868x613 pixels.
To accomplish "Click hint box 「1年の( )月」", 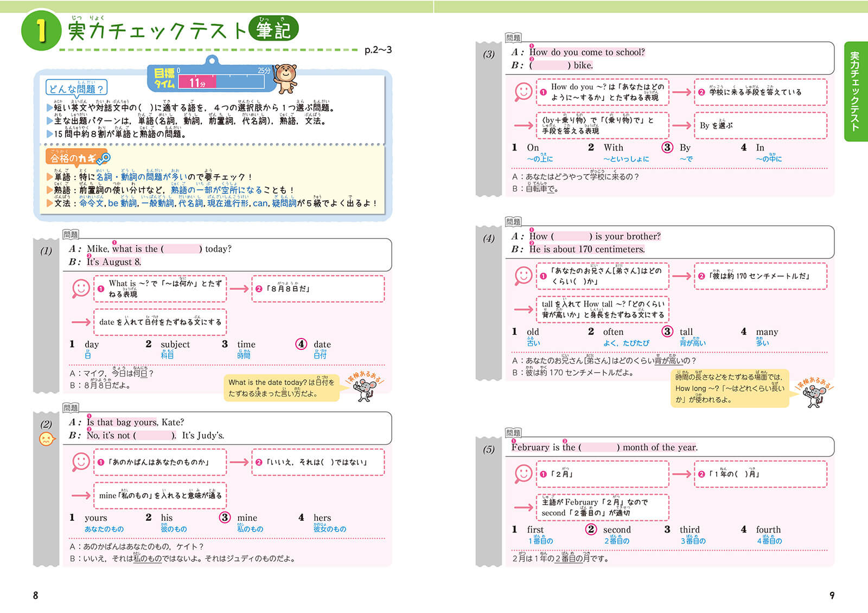I will tap(761, 474).
